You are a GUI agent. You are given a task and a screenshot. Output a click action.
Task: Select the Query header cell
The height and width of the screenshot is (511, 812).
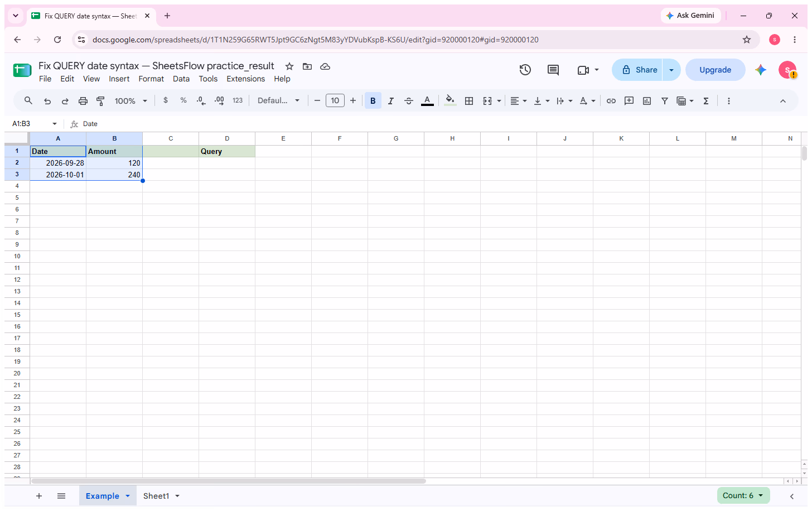pyautogui.click(x=227, y=151)
